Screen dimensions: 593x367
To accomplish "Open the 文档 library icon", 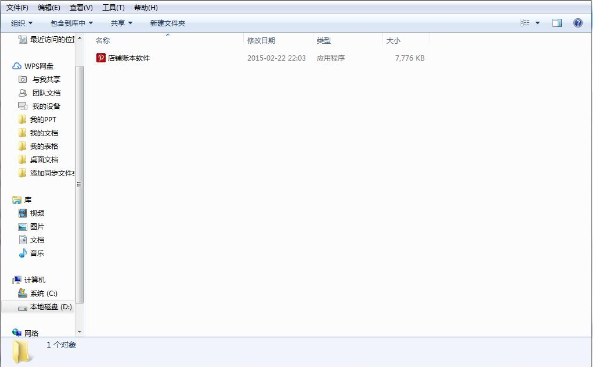I will tap(23, 240).
